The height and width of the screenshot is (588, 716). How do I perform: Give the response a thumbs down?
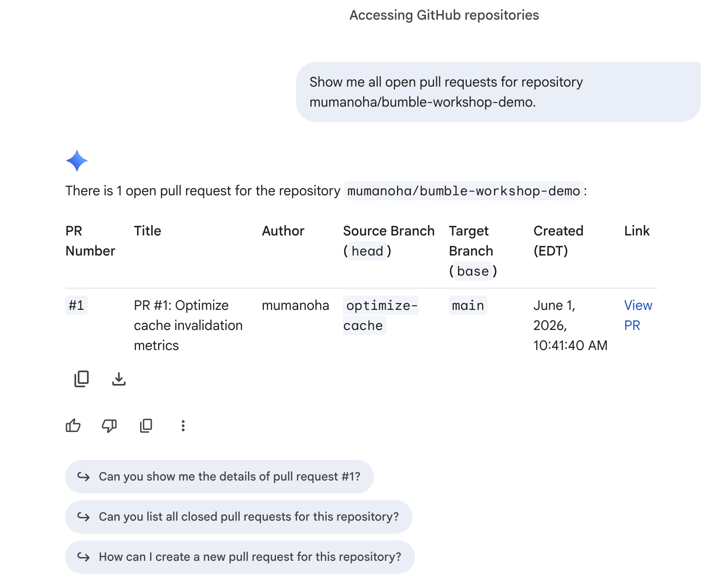(x=109, y=426)
